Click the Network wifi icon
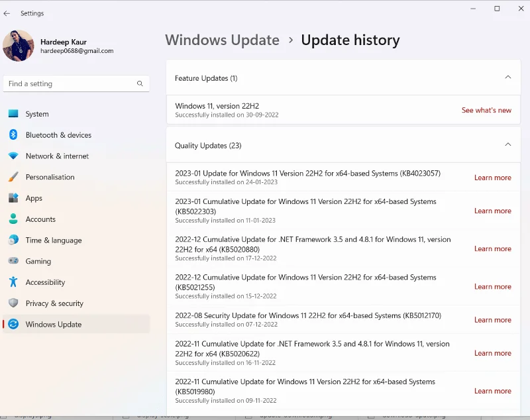The height and width of the screenshot is (420, 530). click(13, 156)
